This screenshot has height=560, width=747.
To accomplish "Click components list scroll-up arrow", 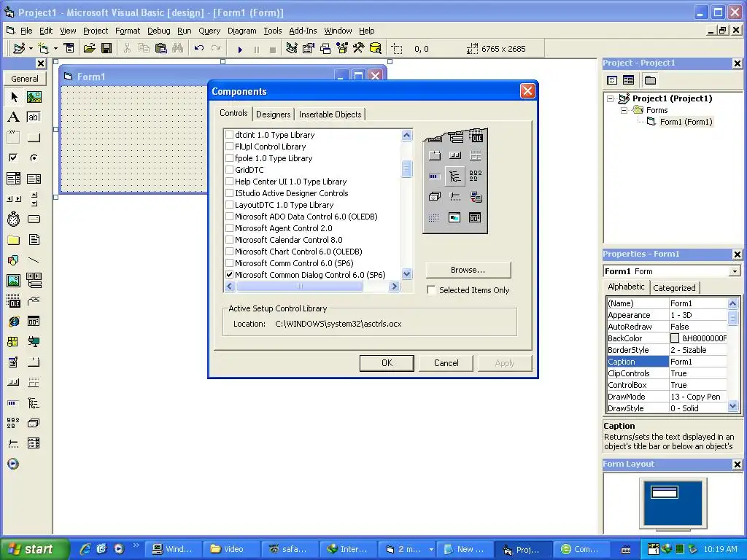I will click(406, 135).
